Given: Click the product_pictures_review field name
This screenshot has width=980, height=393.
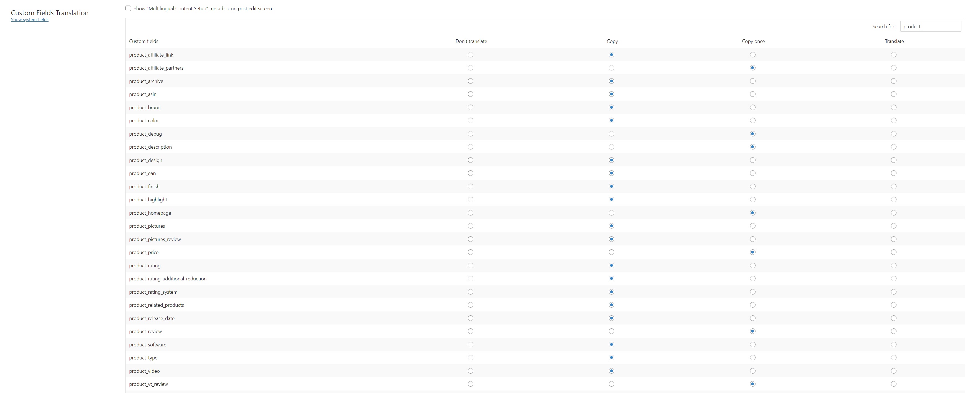Looking at the screenshot, I should (x=155, y=239).
